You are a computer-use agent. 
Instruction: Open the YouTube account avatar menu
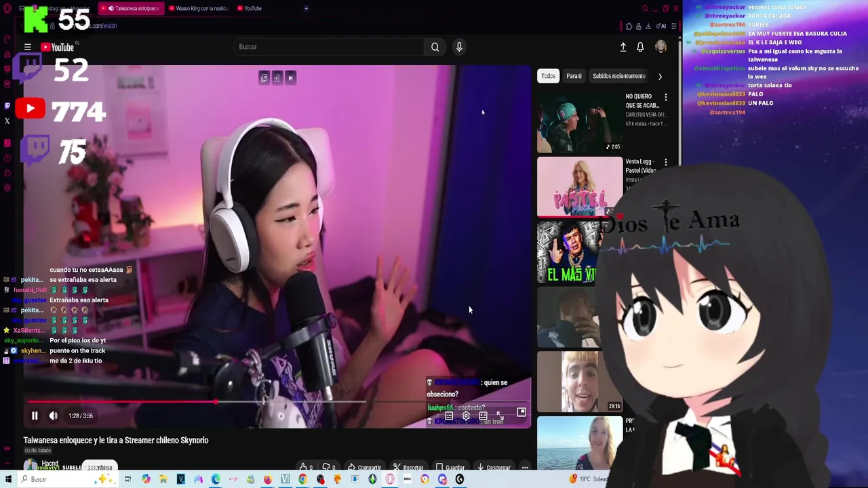660,47
